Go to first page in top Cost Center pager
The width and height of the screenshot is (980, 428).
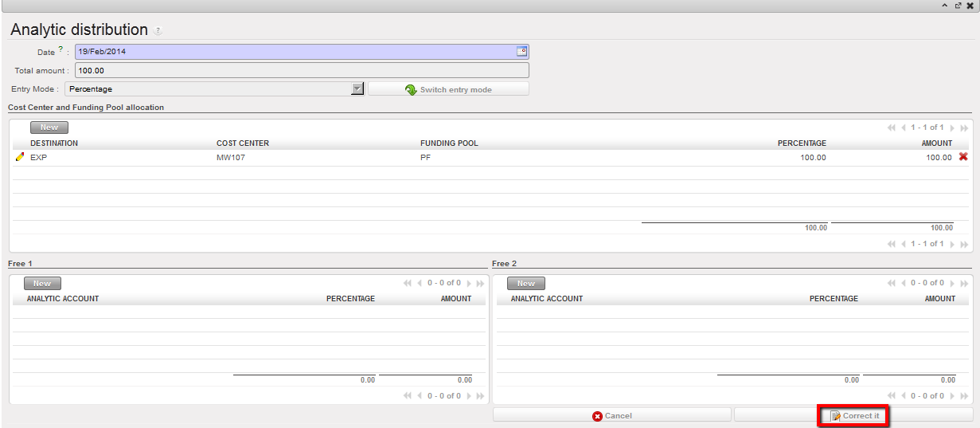point(892,128)
